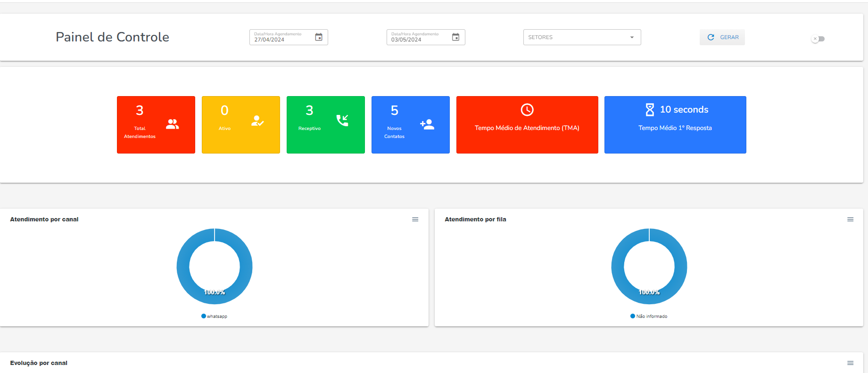Open the Atendimento por fila chart menu
The image size is (868, 373).
pyautogui.click(x=850, y=219)
